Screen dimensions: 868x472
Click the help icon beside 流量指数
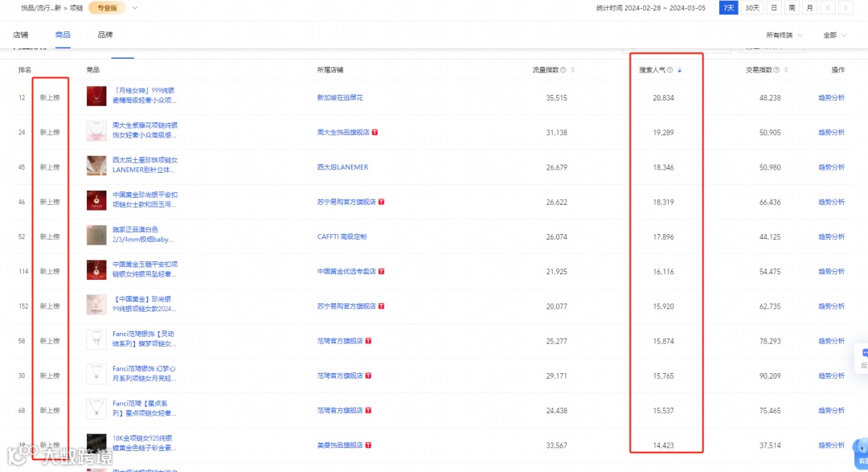tap(563, 70)
